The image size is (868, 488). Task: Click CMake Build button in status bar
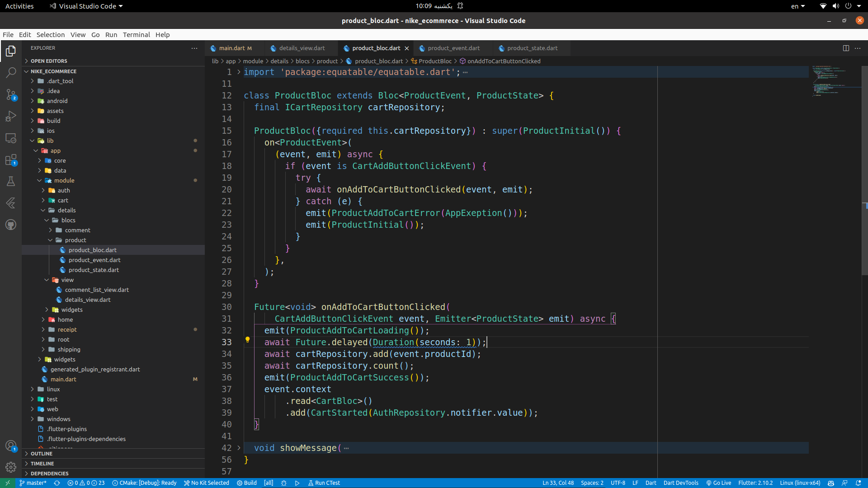tap(247, 483)
